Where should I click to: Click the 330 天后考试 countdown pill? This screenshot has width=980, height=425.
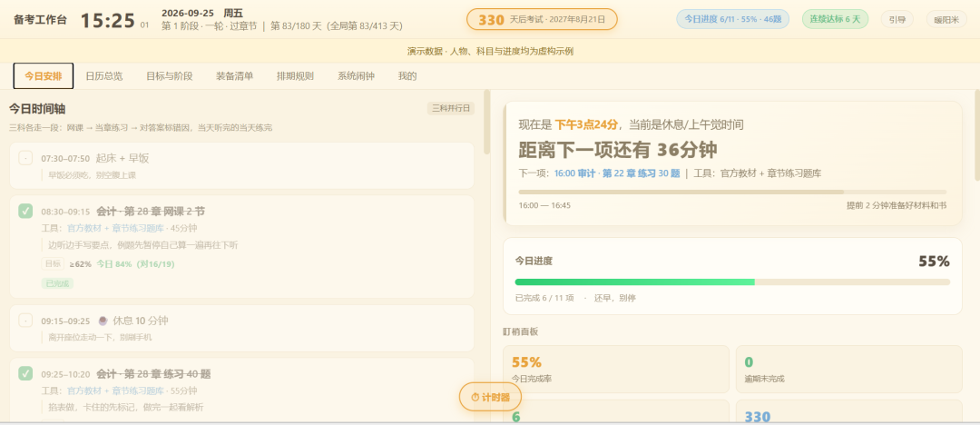tap(542, 19)
